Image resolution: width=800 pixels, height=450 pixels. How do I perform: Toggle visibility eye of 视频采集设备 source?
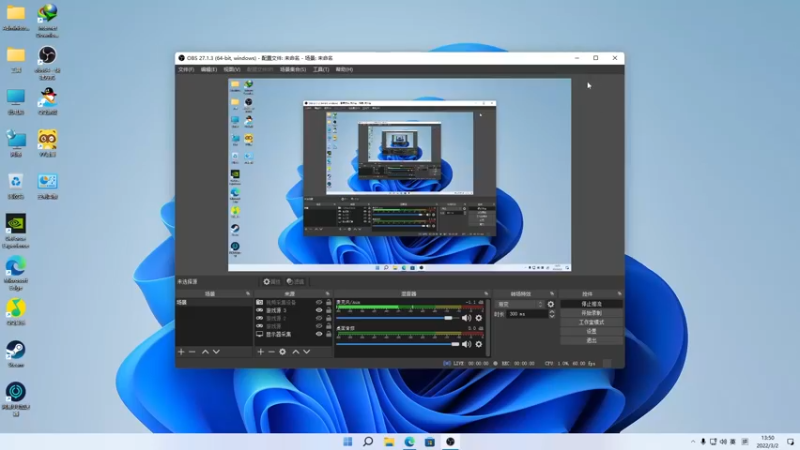click(x=319, y=303)
